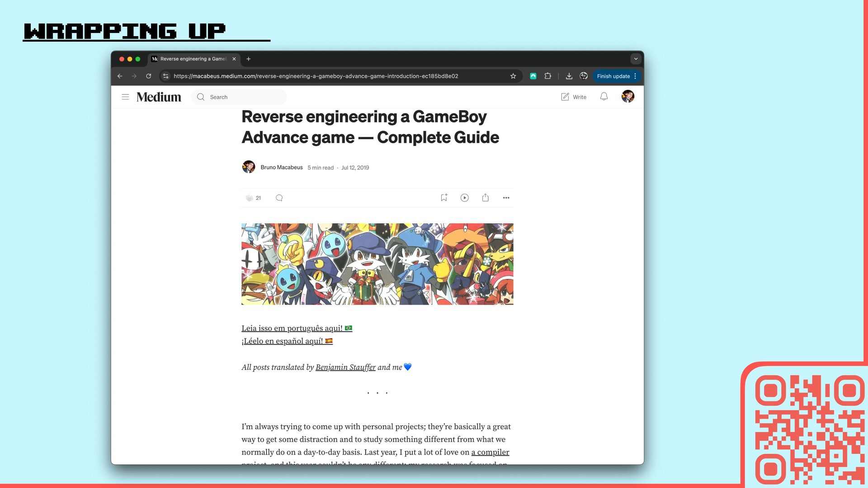Image resolution: width=868 pixels, height=488 pixels.
Task: Clap for the article
Action: pos(249,198)
